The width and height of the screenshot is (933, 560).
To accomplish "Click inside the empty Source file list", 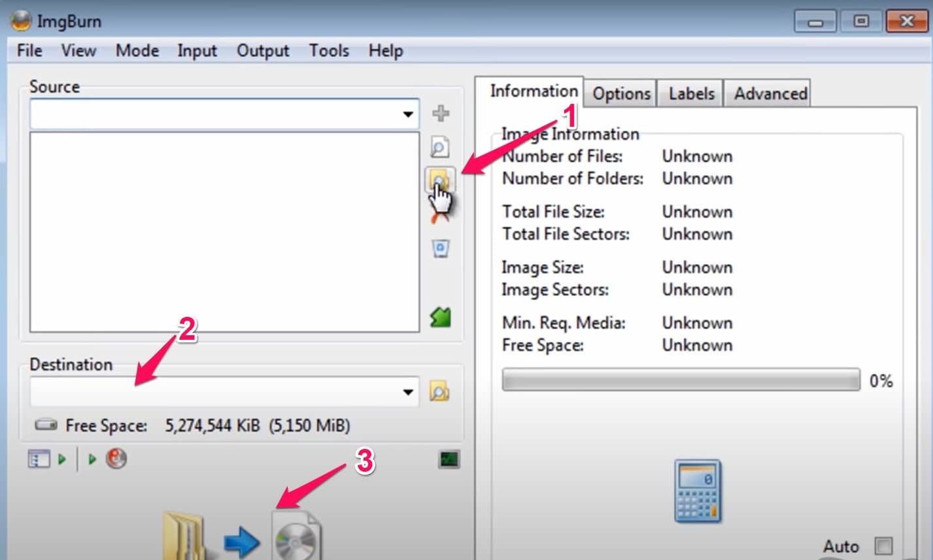I will click(x=224, y=232).
